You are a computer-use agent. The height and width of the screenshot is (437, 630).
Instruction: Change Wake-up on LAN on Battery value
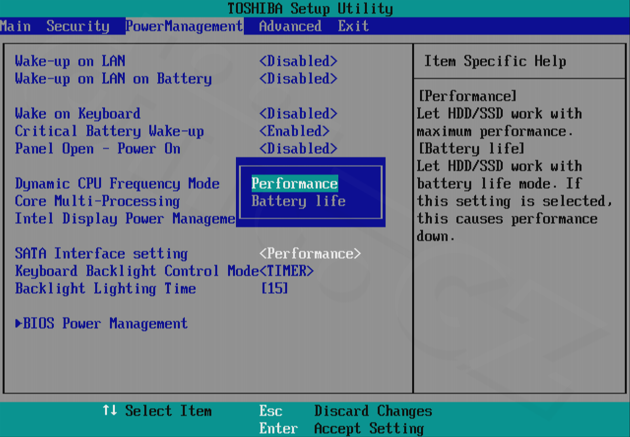click(x=298, y=79)
